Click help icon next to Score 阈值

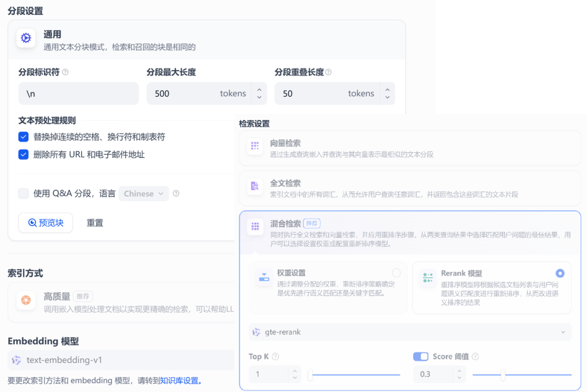476,357
